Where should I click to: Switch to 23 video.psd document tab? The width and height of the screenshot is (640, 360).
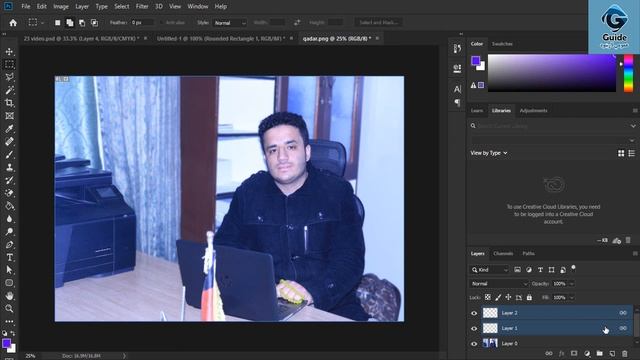[x=81, y=38]
